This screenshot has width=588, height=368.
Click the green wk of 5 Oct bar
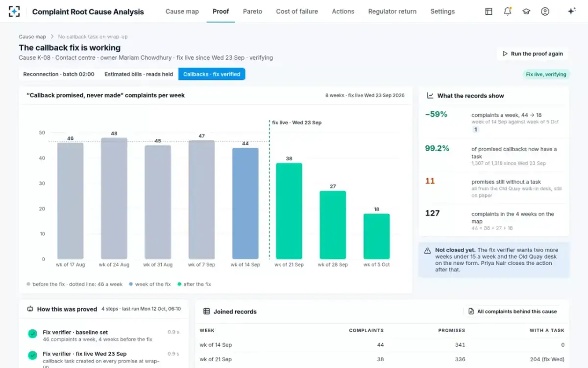376,236
